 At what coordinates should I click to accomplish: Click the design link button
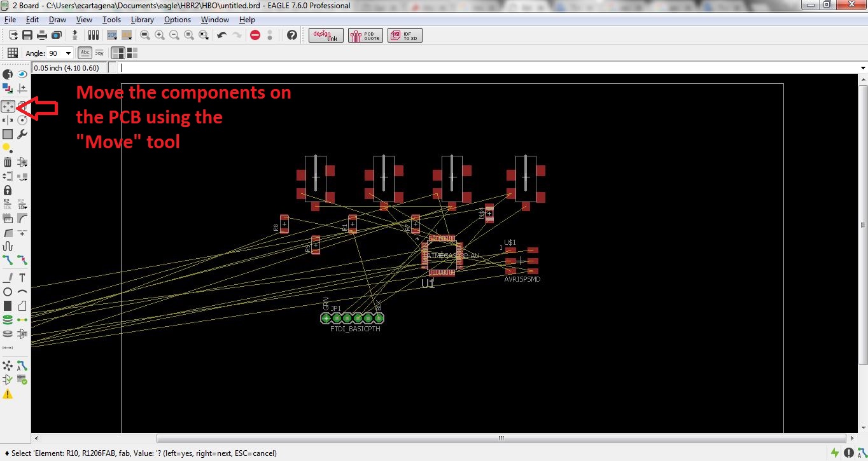point(326,35)
